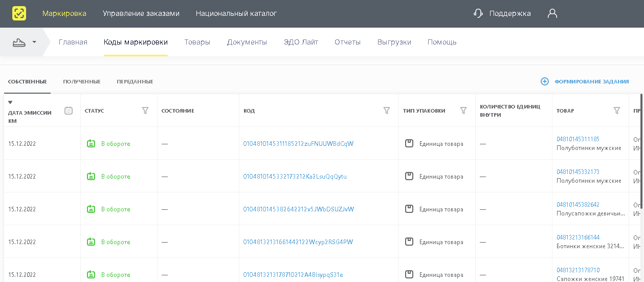Expand the product group dropdown arrow
This screenshot has height=282, width=644.
(34, 42)
